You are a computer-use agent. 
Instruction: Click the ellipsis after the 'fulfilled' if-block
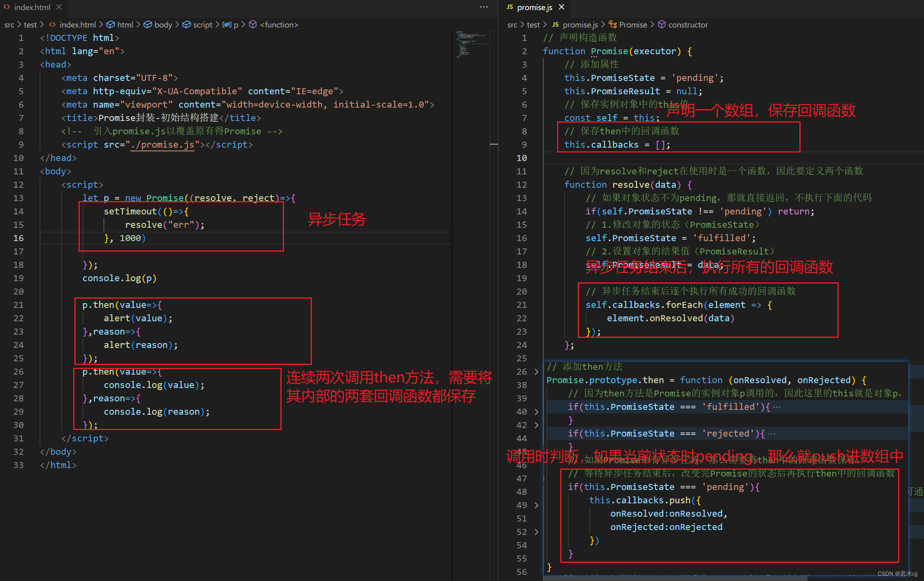click(777, 407)
